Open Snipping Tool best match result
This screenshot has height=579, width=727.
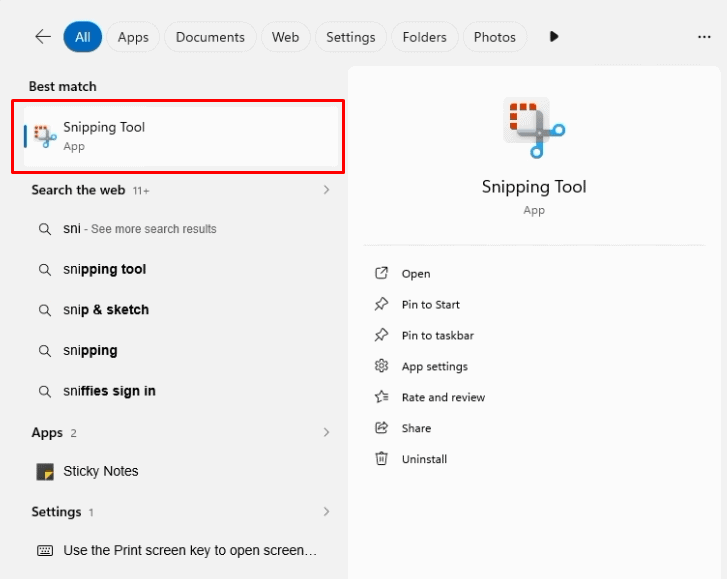point(181,136)
